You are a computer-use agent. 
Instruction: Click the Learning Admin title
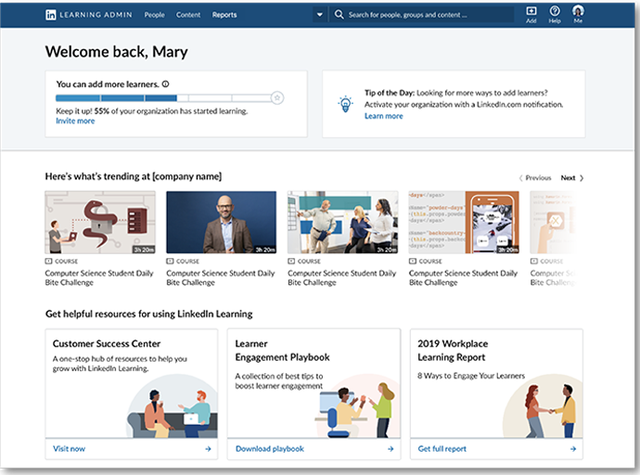coord(96,15)
